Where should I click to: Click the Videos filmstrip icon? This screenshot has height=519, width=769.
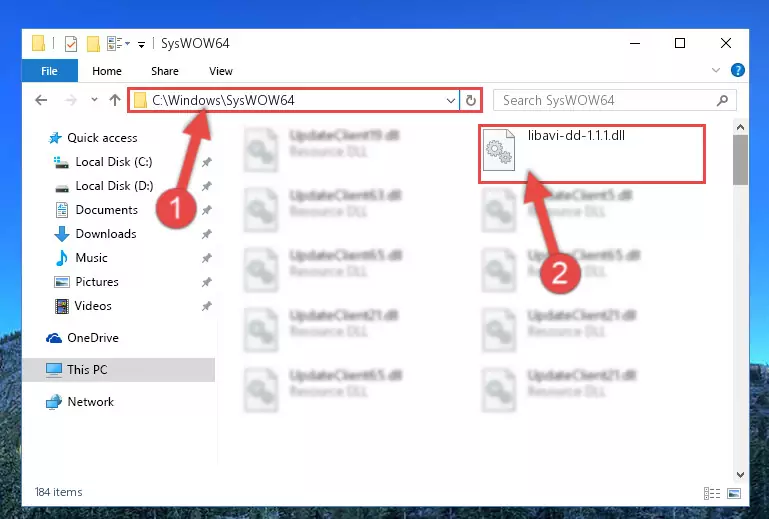62,307
